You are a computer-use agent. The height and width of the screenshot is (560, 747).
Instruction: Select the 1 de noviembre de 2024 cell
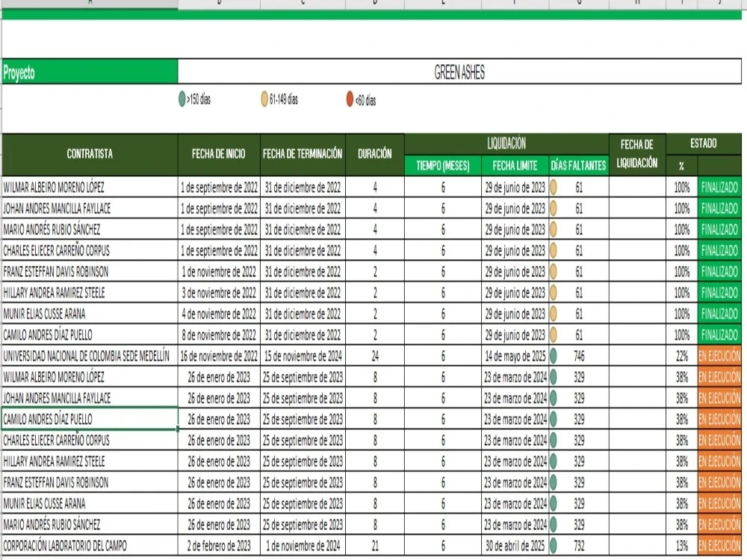[303, 545]
